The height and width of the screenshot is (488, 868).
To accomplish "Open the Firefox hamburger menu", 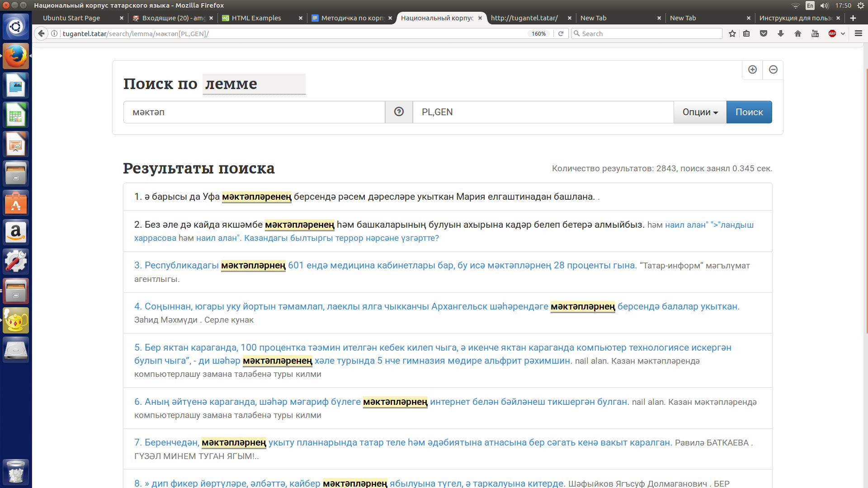I will pos(859,33).
